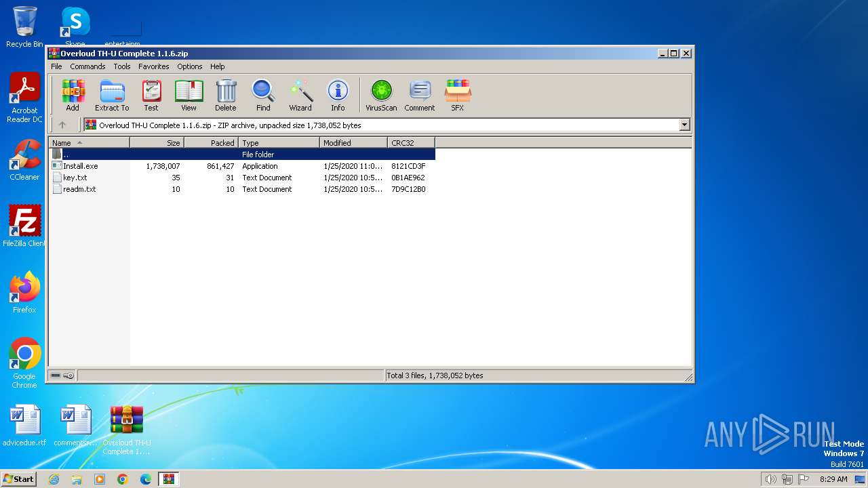Open Chrome from the taskbar
This screenshot has width=868, height=488.
pos(123,479)
